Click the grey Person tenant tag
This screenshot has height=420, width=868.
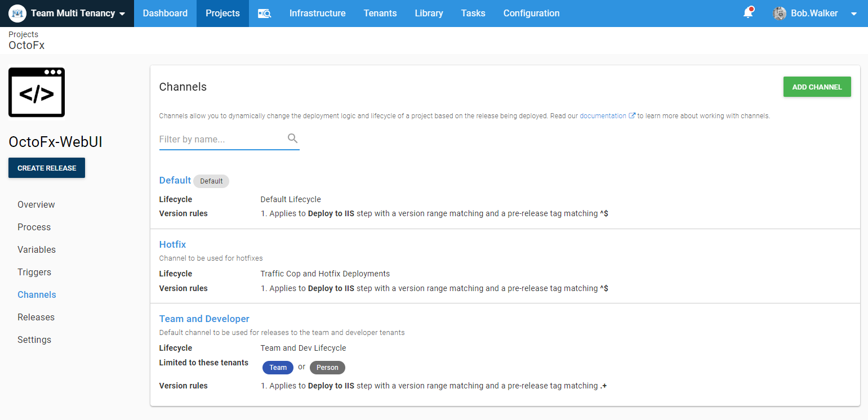(327, 368)
